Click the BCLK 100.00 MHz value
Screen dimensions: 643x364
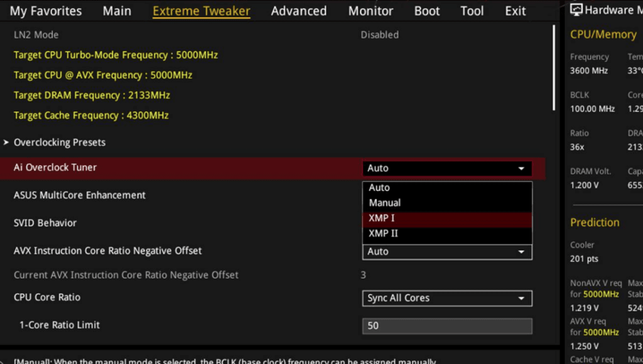point(593,109)
